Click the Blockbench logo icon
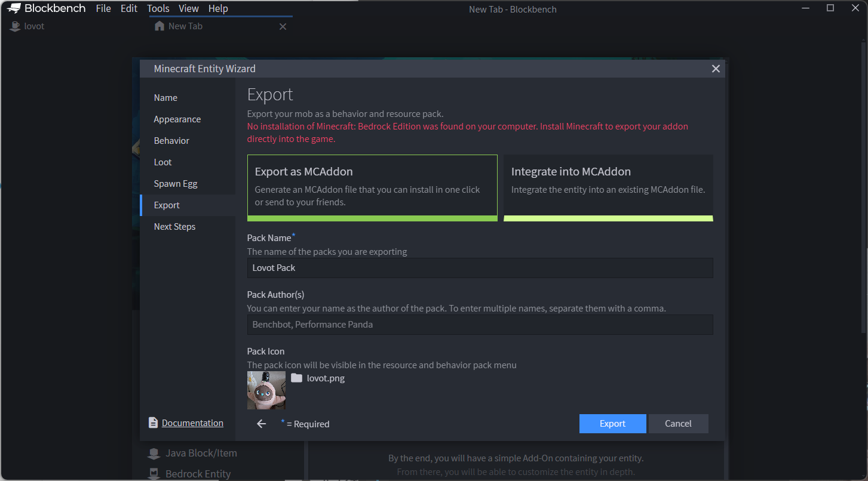 click(14, 8)
